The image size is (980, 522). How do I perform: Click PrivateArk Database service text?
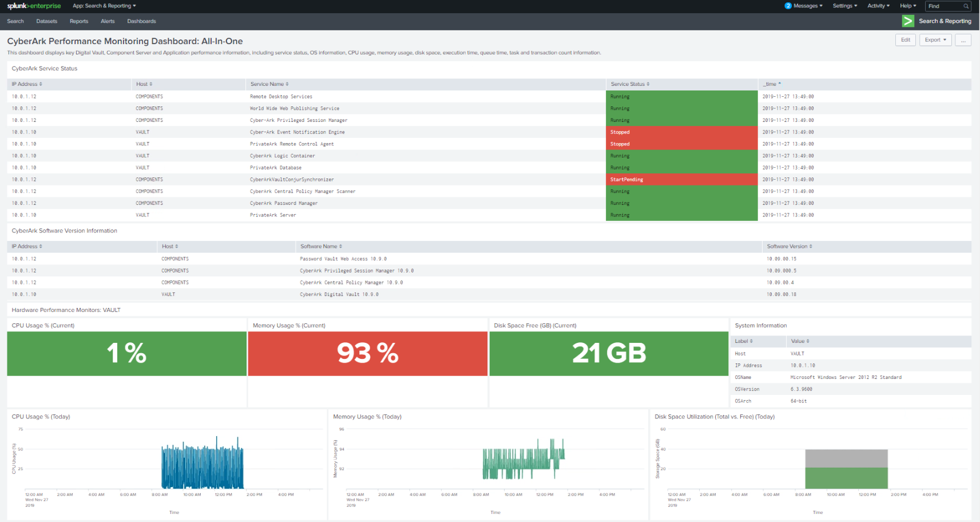276,168
